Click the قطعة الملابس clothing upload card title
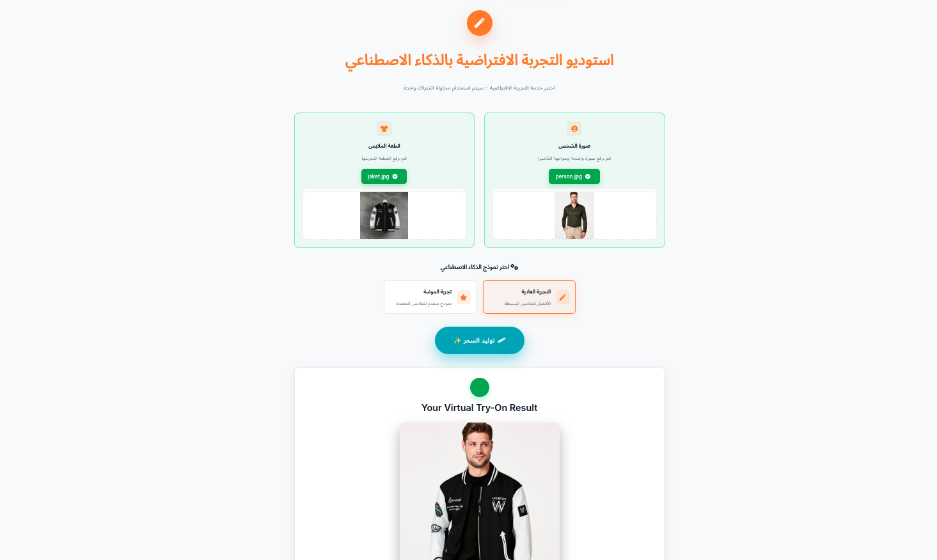Image resolution: width=937 pixels, height=560 pixels. coord(384,146)
